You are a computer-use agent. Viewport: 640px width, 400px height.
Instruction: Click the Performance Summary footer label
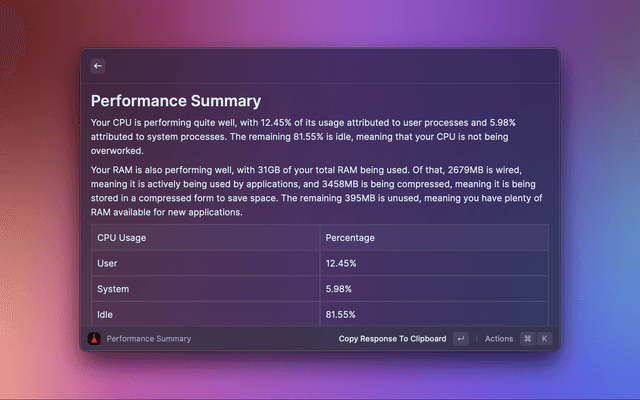point(149,339)
